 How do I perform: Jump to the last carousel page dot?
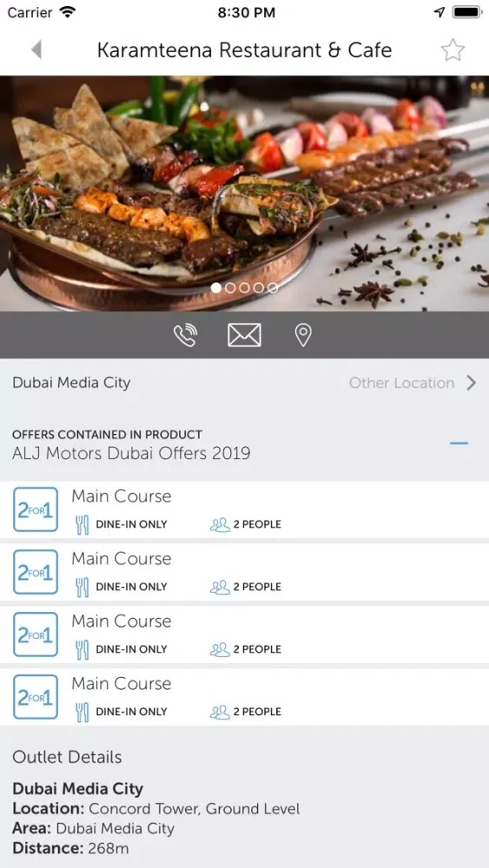pyautogui.click(x=273, y=288)
